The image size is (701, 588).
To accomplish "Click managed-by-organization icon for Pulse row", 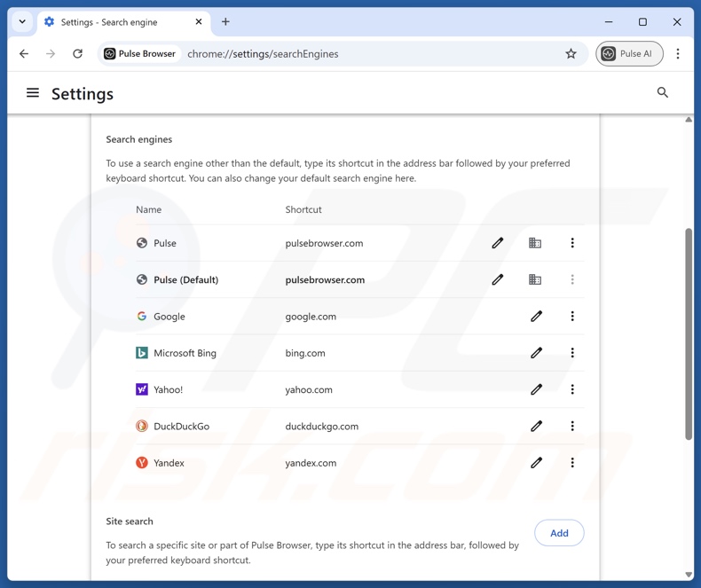I will [535, 243].
